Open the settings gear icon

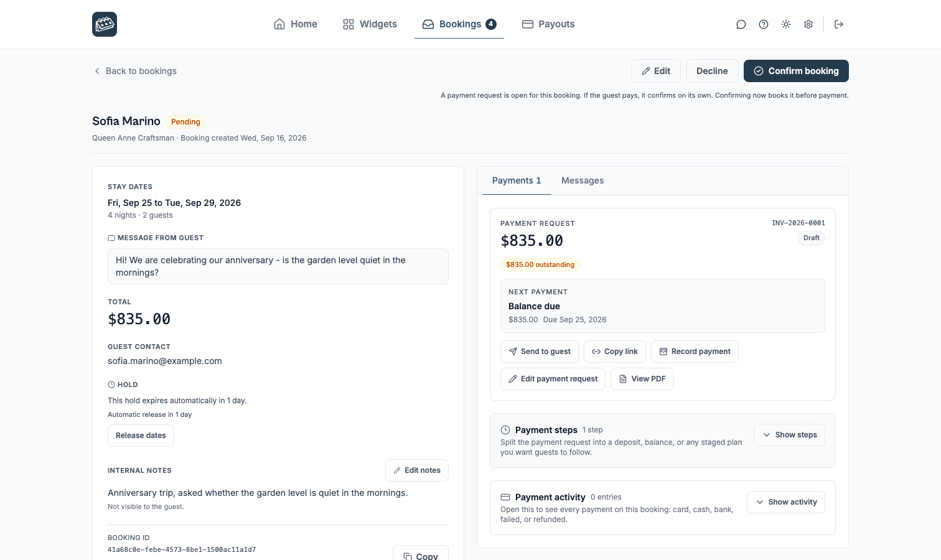pyautogui.click(x=808, y=24)
